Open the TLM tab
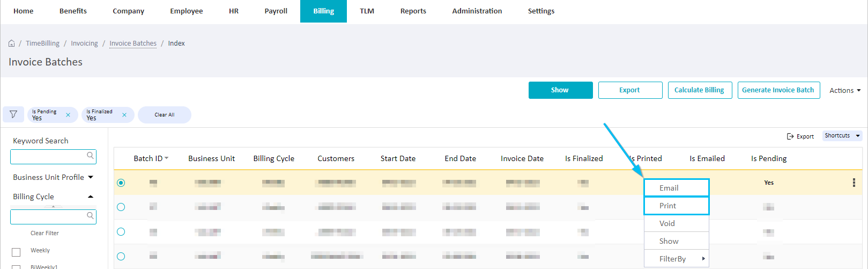The image size is (868, 269). click(367, 11)
